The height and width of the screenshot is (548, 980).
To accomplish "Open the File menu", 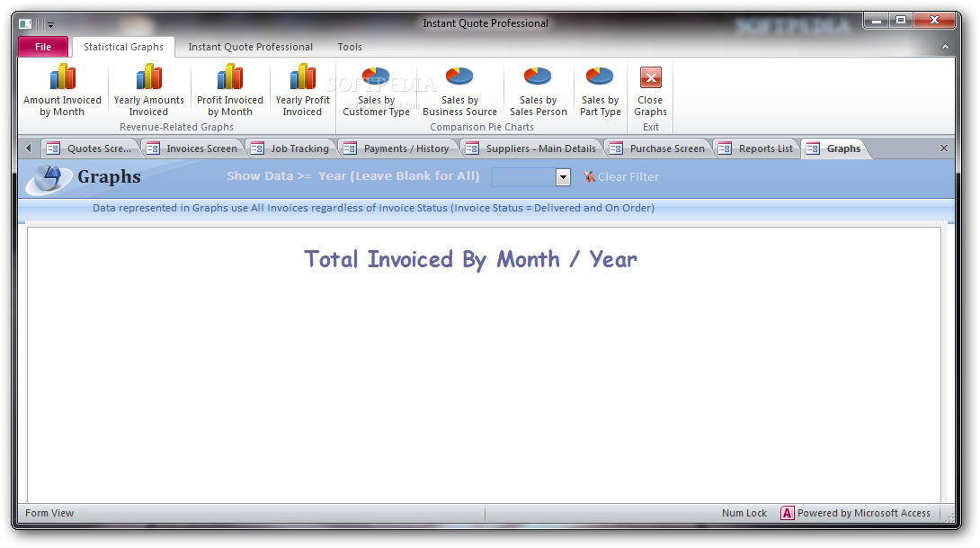I will click(43, 47).
